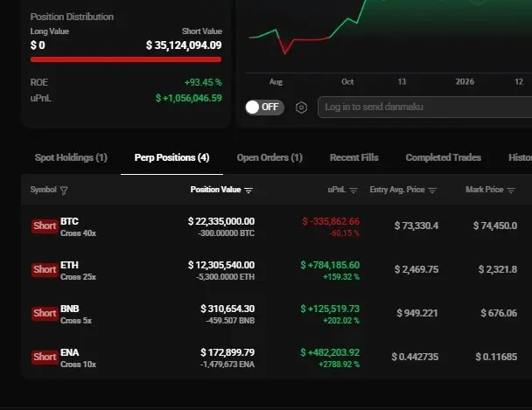Click the Mark Price header text
The image size is (532, 410).
484,190
